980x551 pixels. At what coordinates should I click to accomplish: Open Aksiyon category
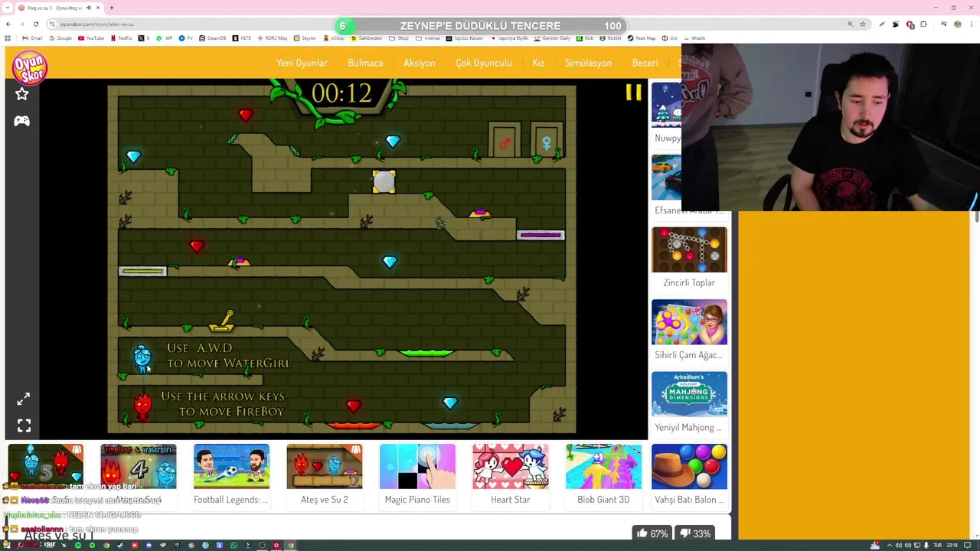pos(419,63)
